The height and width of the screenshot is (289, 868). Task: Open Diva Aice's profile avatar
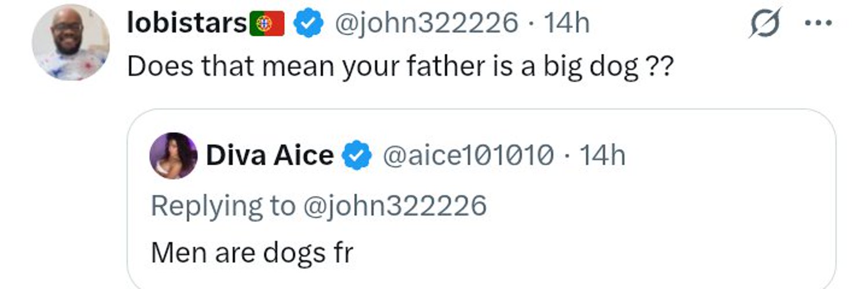174,155
